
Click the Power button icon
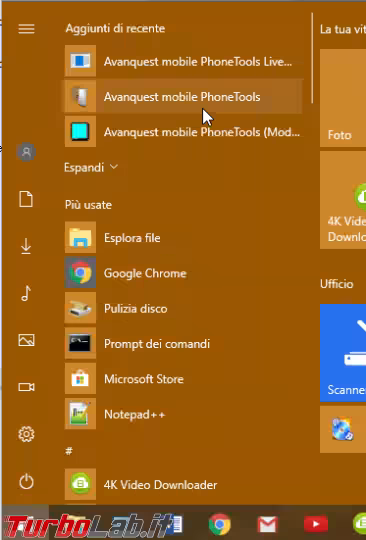26,481
